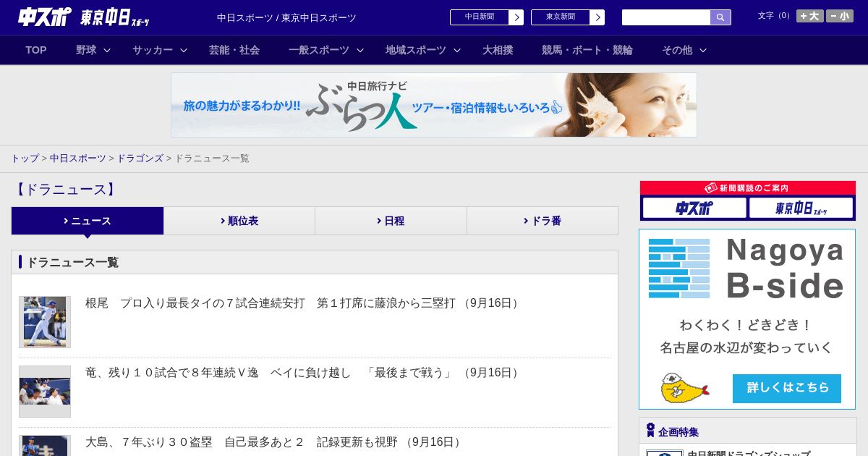Open article 竜、残り10試合で8年連続V逸
This screenshot has width=868, height=456.
[x=304, y=373]
